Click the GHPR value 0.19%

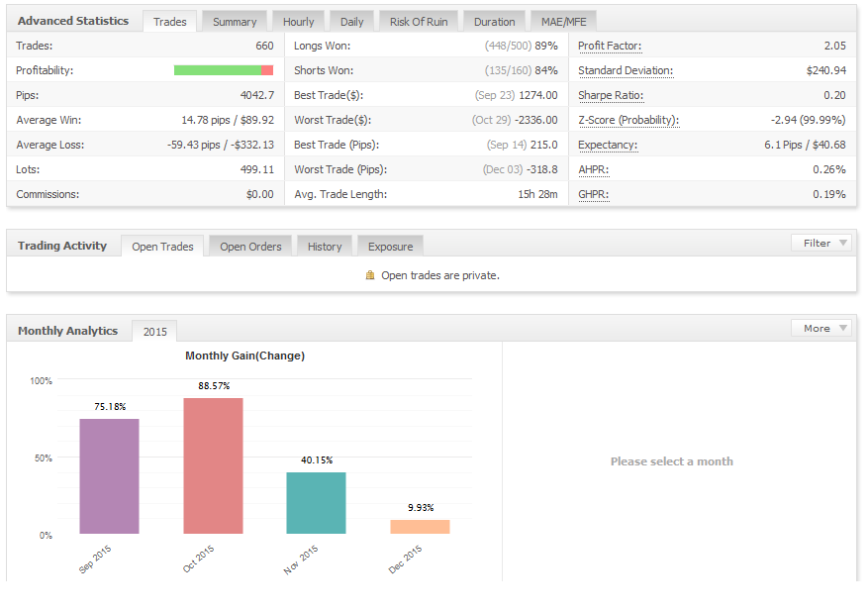(829, 194)
